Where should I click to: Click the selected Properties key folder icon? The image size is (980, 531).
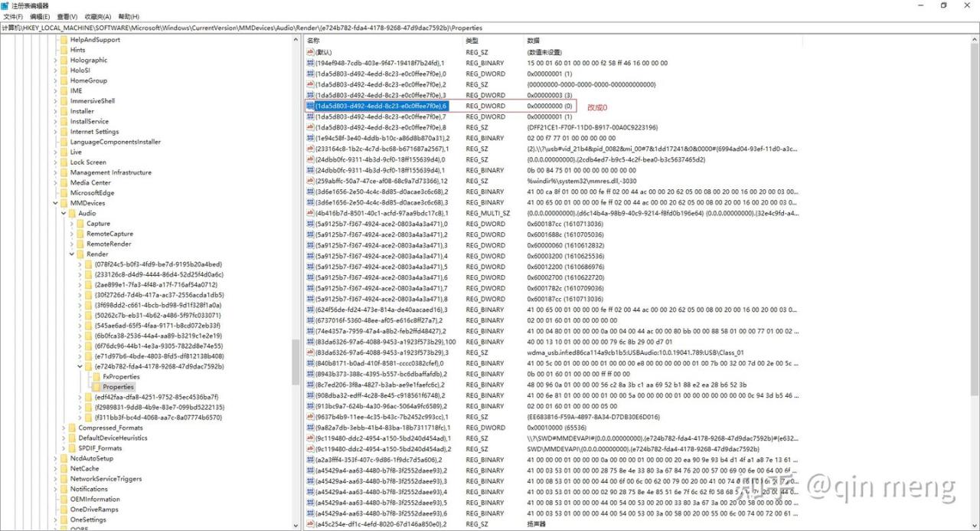[96, 387]
